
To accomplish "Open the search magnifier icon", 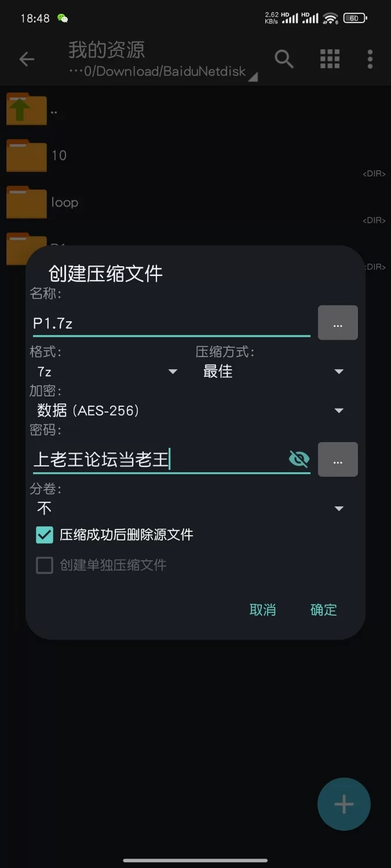I will coord(284,59).
